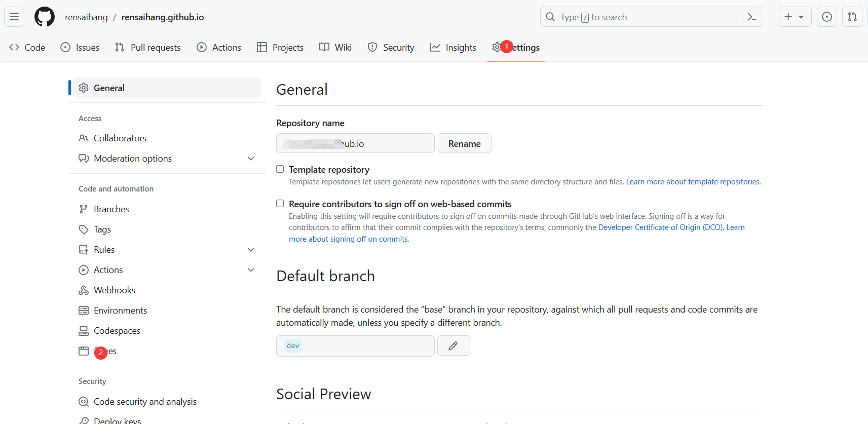Switch to the Projects tab
868x424 pixels.
(x=280, y=47)
